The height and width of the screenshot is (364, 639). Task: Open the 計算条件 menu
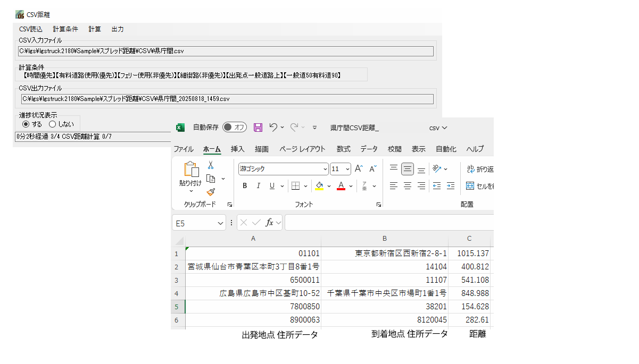65,29
